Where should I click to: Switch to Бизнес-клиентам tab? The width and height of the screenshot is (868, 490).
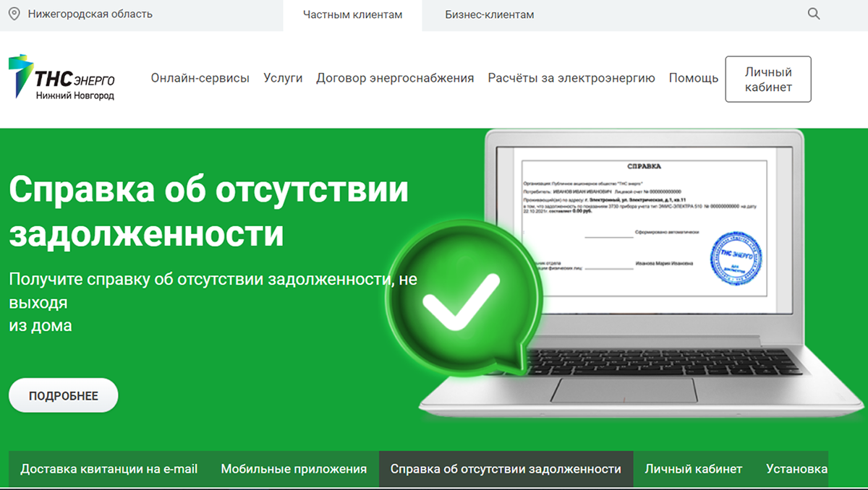(x=490, y=14)
